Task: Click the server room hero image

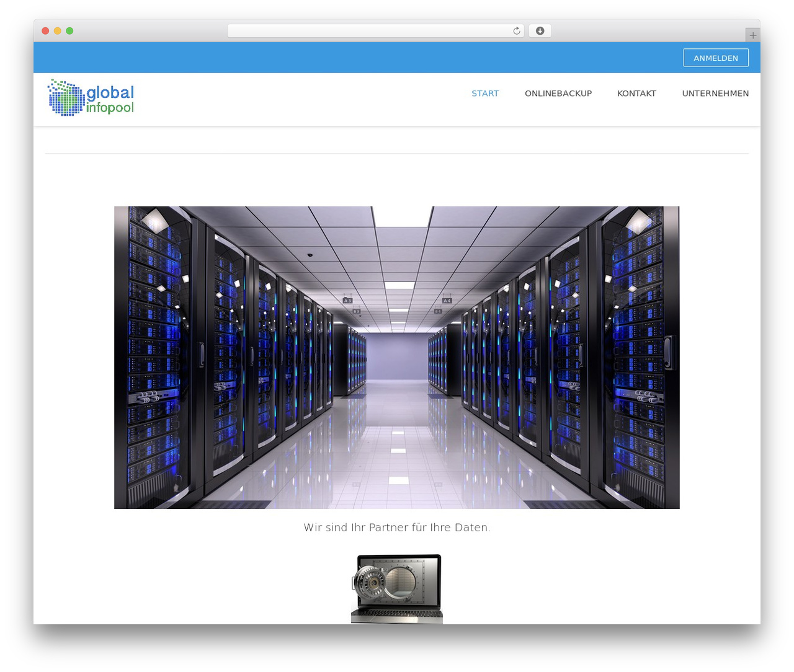Action: coord(397,358)
